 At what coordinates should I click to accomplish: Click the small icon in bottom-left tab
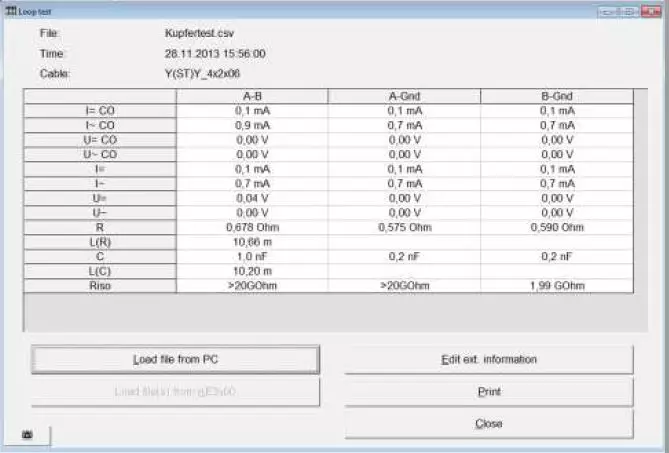27,435
